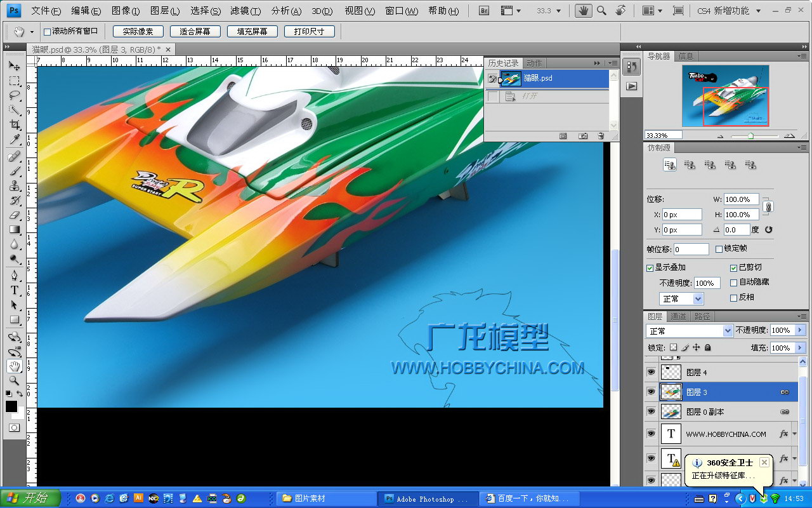Hide layer 图层 0 副本
This screenshot has width=812, height=508.
coord(651,411)
